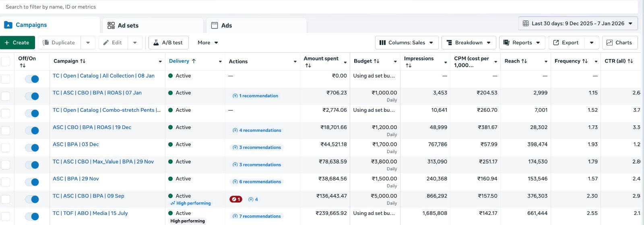Image resolution: width=644 pixels, height=225 pixels.
Task: Open the Breakdown dropdown
Action: tap(469, 43)
